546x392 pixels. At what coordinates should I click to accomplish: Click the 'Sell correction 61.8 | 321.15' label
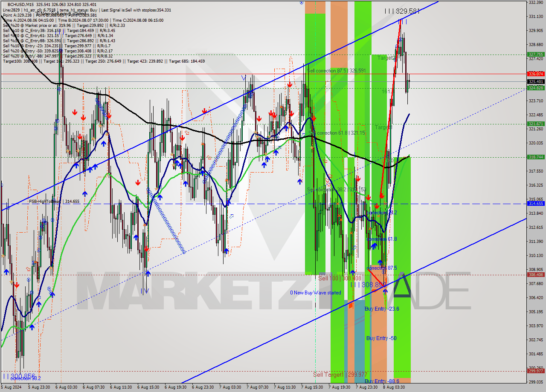[336, 133]
